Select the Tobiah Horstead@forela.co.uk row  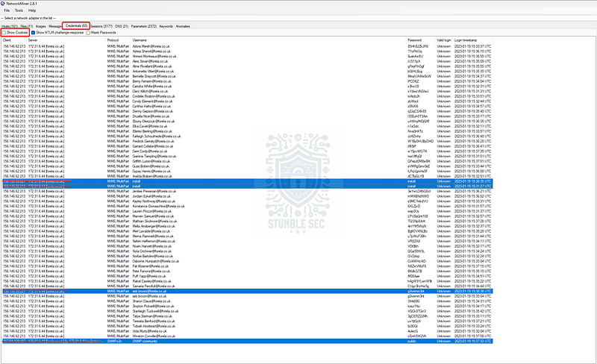click(x=247, y=326)
